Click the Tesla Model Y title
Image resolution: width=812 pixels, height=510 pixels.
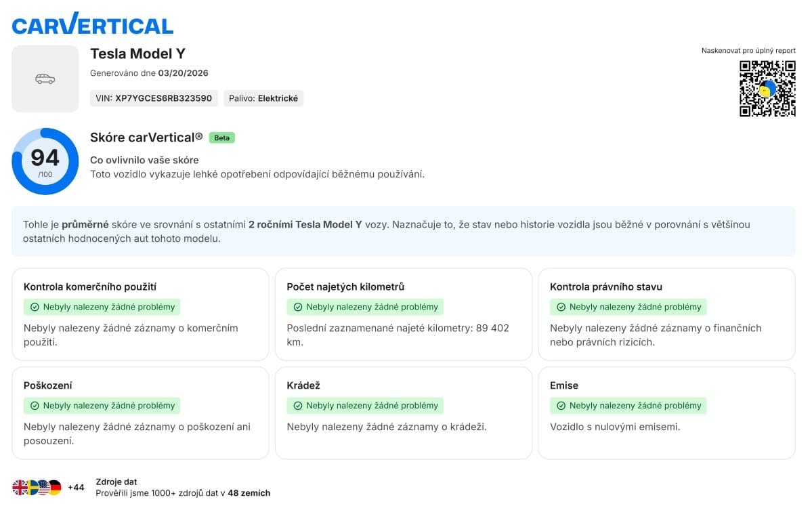coord(137,54)
